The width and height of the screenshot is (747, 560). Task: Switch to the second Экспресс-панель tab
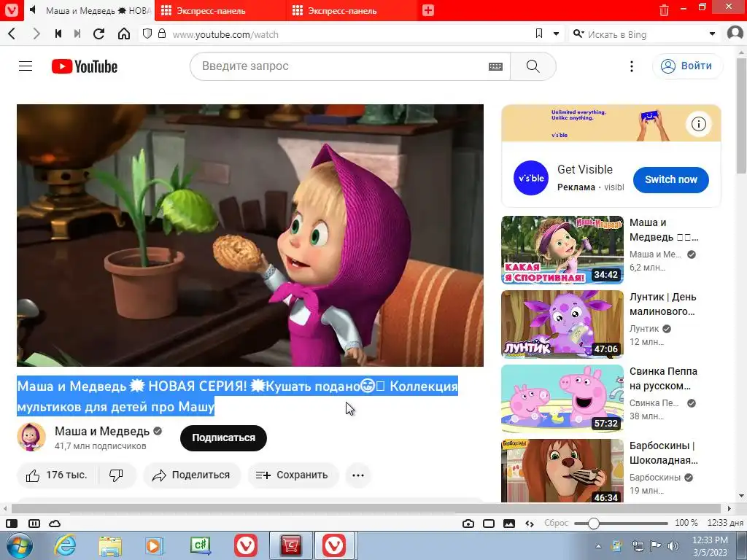(352, 10)
